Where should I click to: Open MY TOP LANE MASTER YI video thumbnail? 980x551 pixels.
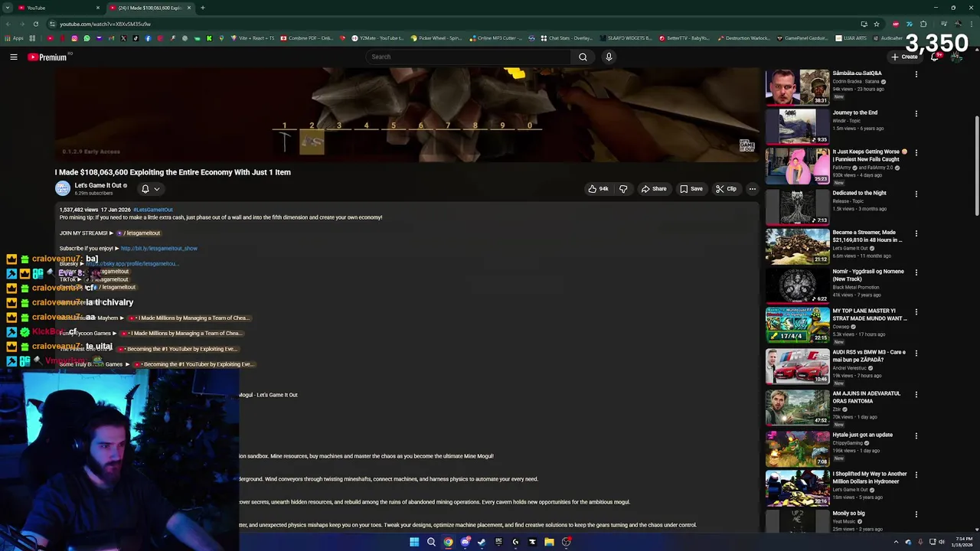point(797,325)
